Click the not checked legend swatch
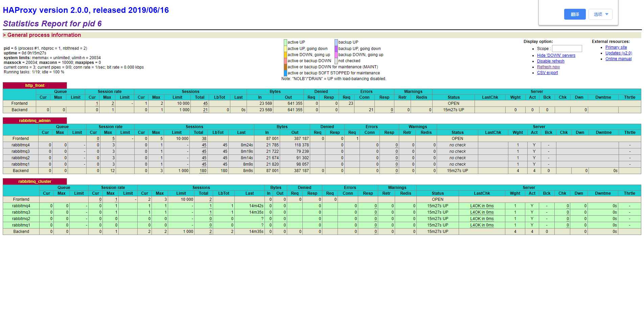 [336, 61]
